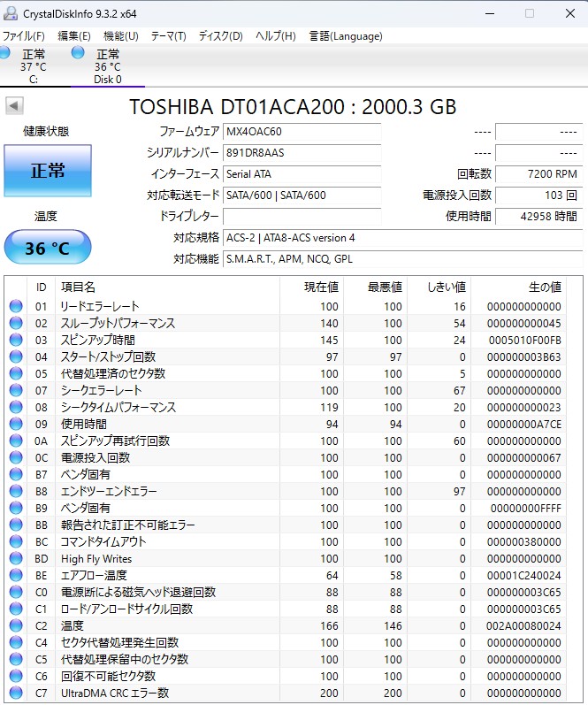588x705 pixels.
Task: Click status circle for 02 スループットパフォーマンス
Action: [x=16, y=323]
